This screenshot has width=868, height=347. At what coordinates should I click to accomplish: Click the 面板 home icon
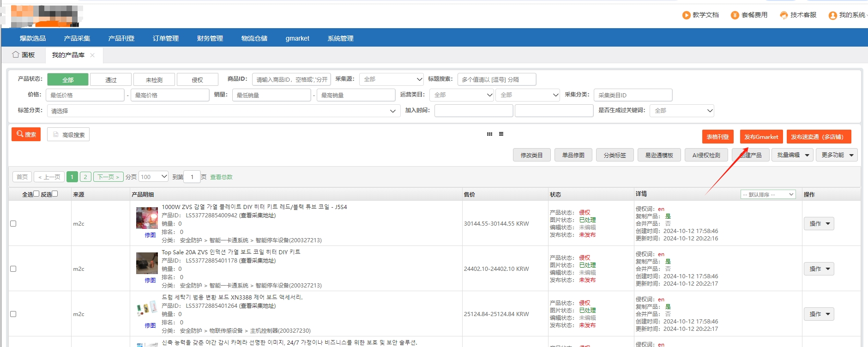[16, 54]
